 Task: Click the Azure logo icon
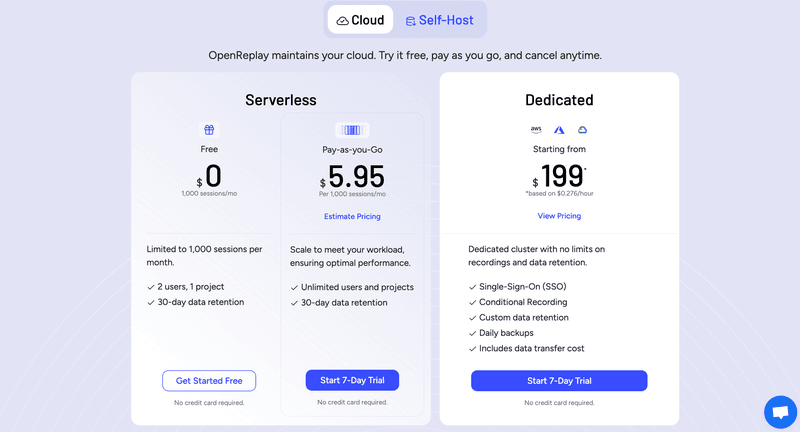559,130
